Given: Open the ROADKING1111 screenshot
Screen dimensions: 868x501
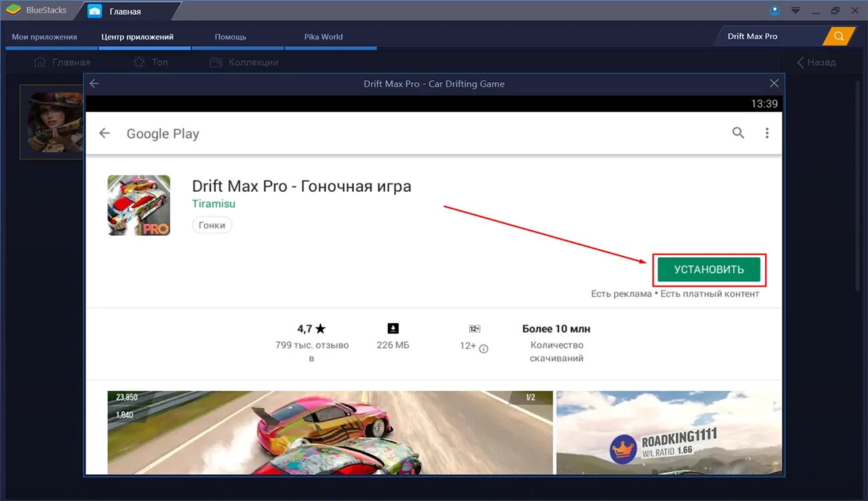Looking at the screenshot, I should pyautogui.click(x=668, y=432).
